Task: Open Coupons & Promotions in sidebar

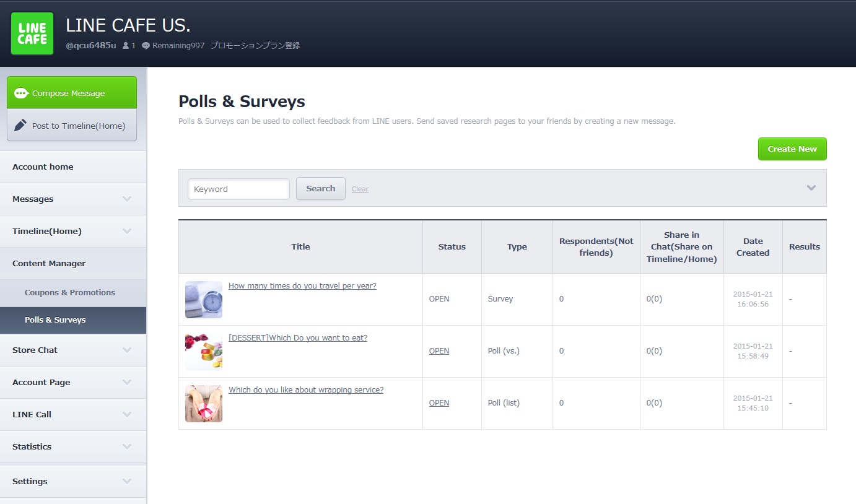Action: (70, 292)
